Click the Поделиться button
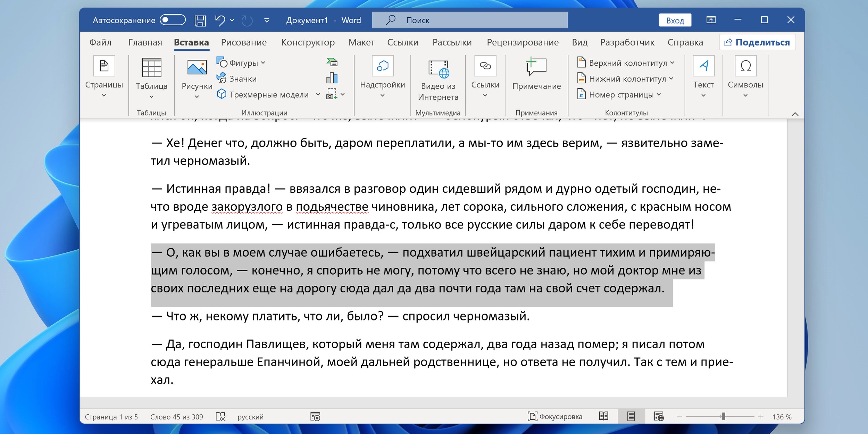Image resolution: width=868 pixels, height=434 pixels. point(757,42)
